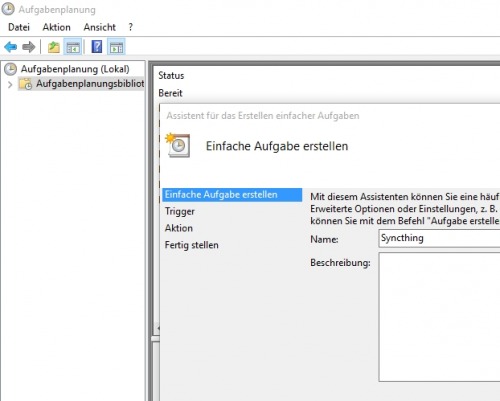Open the Help question mark toolbar icon
The height and width of the screenshot is (401, 500).
tap(97, 47)
